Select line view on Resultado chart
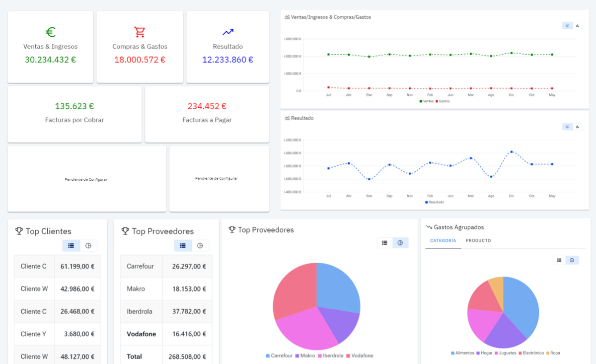The image size is (596, 364). pyautogui.click(x=567, y=127)
